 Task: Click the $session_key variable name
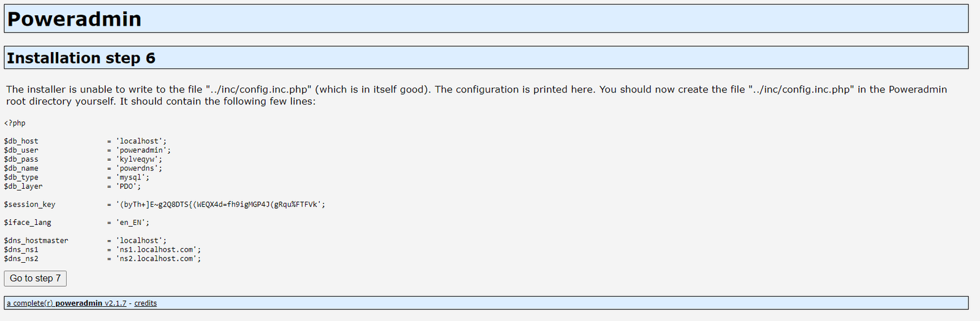(29, 205)
